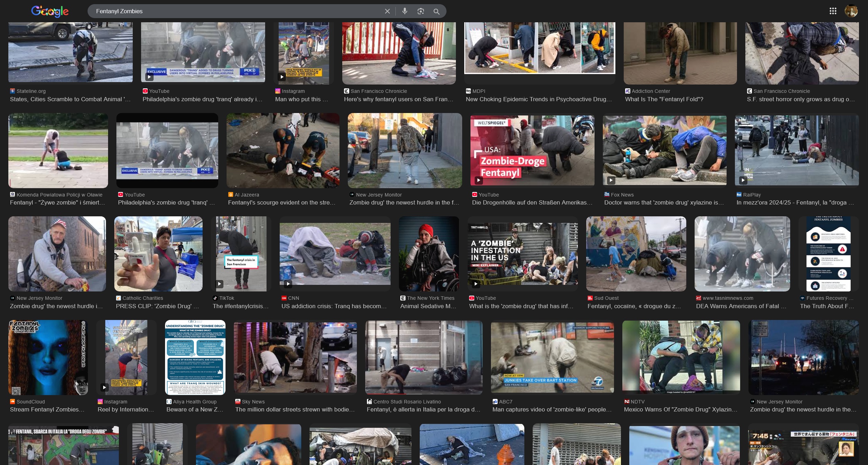The height and width of the screenshot is (465, 868).
Task: Clear the search box with X icon
Action: (387, 11)
